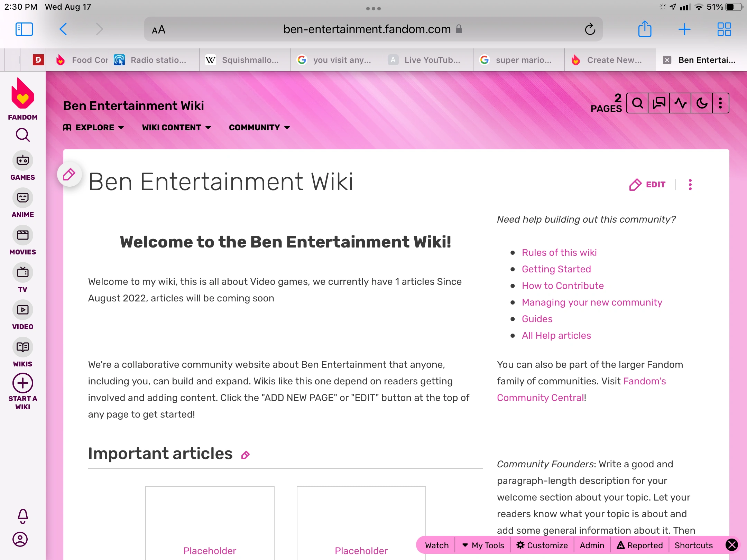Watch this page via toolbar

436,545
